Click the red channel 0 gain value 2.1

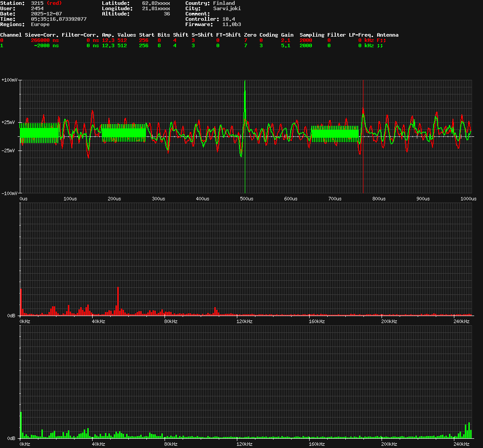pyautogui.click(x=285, y=40)
